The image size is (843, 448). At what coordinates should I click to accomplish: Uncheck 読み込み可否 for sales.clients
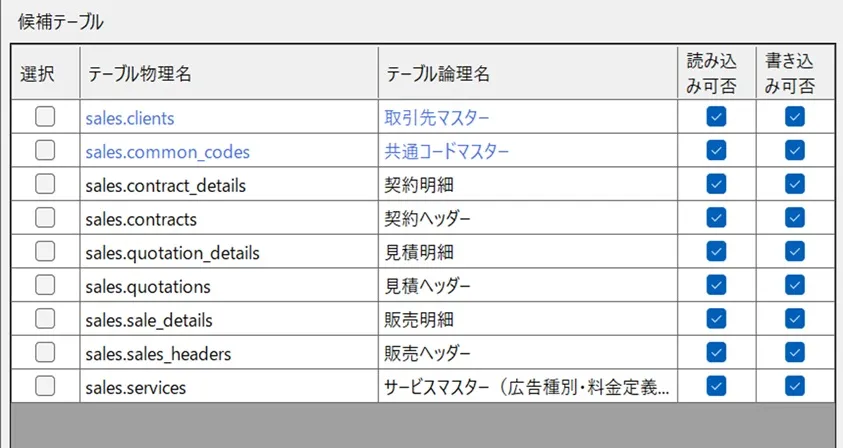coord(716,116)
